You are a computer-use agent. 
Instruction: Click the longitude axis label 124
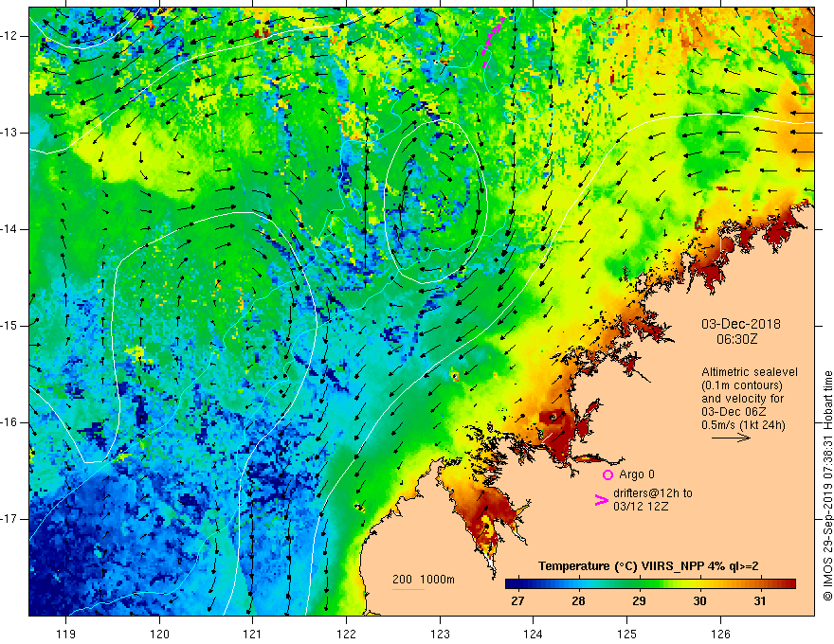534,634
